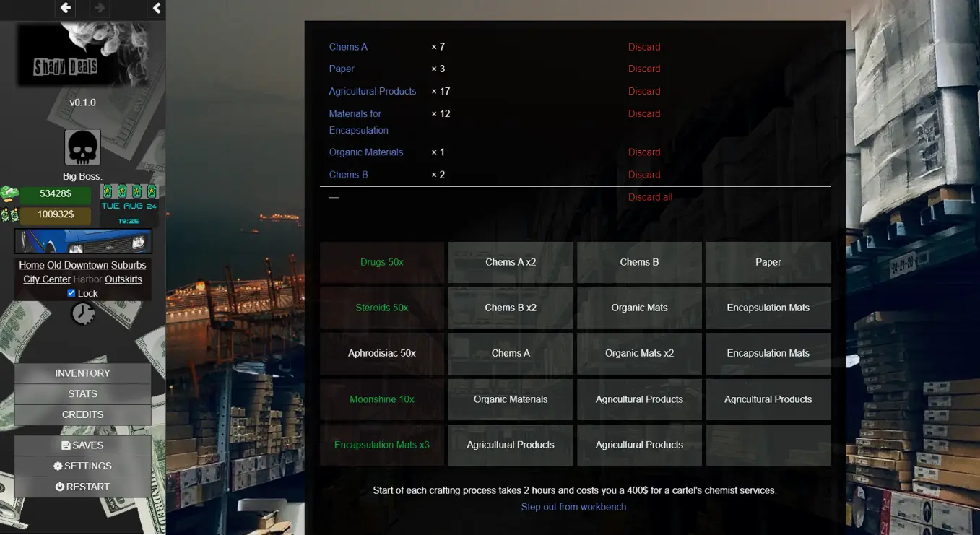Travel to Old Downtown
This screenshot has height=535, width=980.
coord(77,265)
